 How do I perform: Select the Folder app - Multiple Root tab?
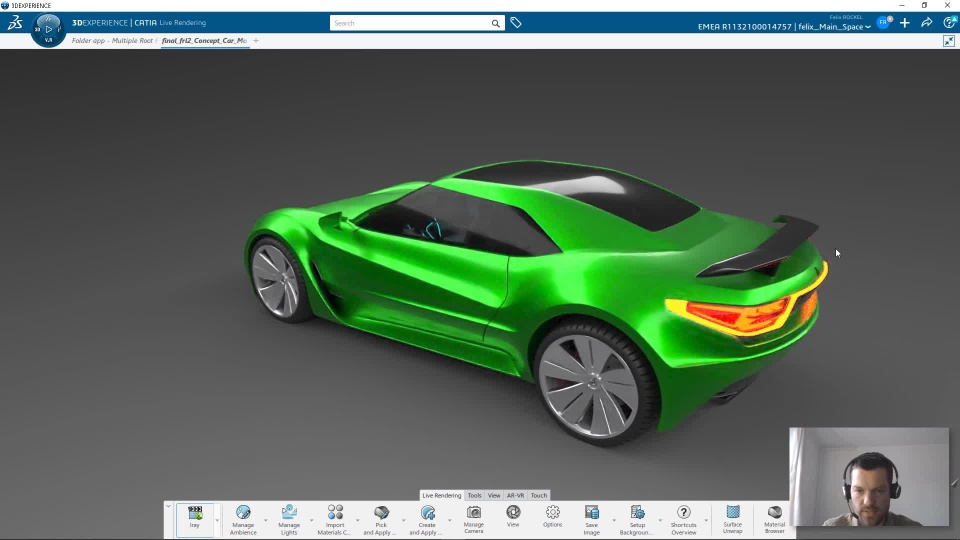coord(112,41)
